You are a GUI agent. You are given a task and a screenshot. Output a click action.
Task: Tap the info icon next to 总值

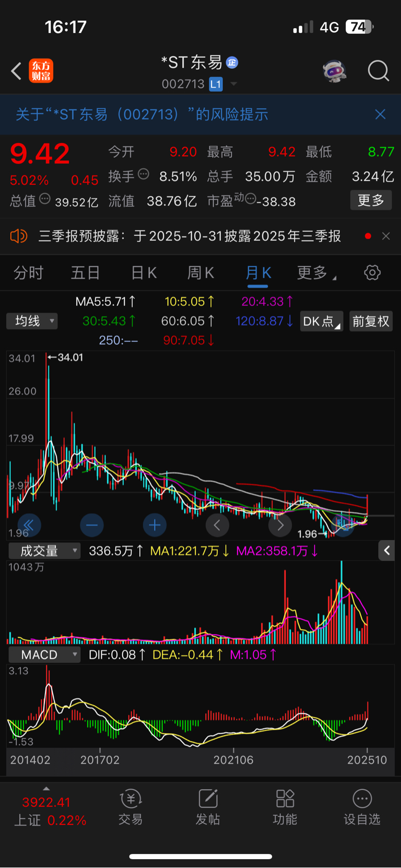(45, 199)
